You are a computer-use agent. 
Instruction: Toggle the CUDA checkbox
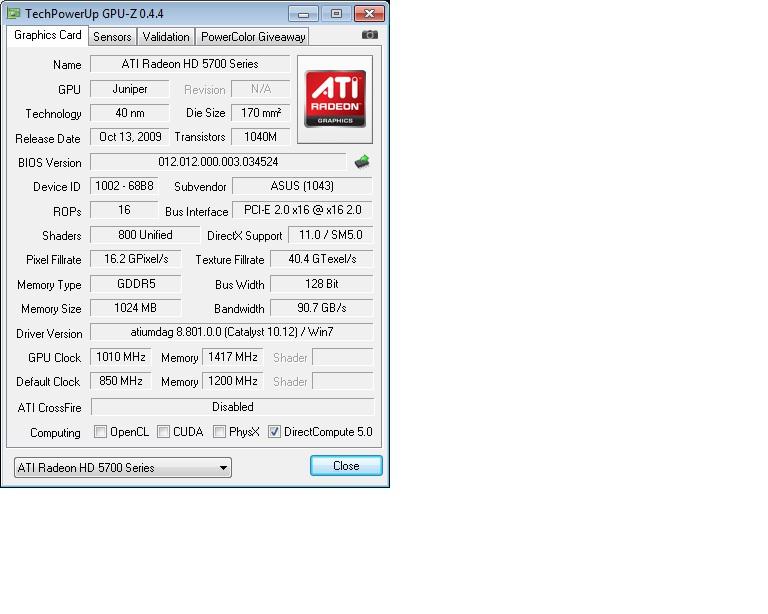point(163,431)
